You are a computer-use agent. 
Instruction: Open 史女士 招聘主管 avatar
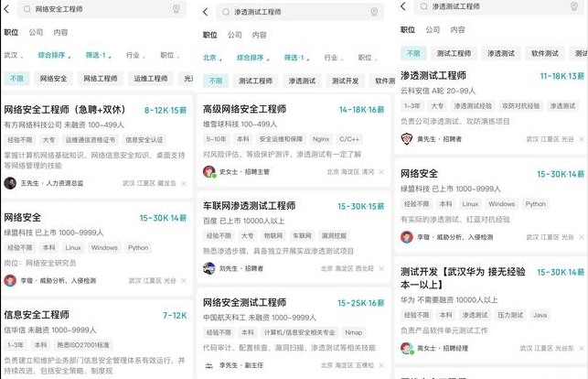(208, 172)
